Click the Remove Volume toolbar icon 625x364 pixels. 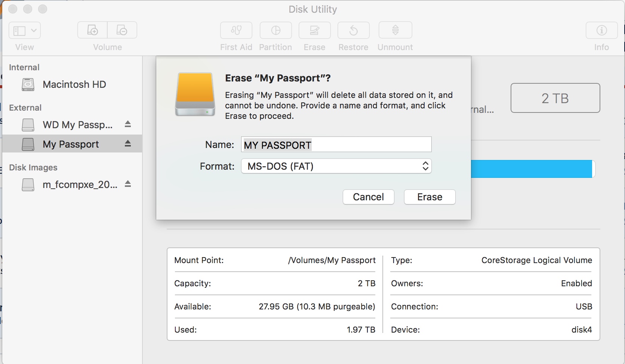pyautogui.click(x=122, y=30)
